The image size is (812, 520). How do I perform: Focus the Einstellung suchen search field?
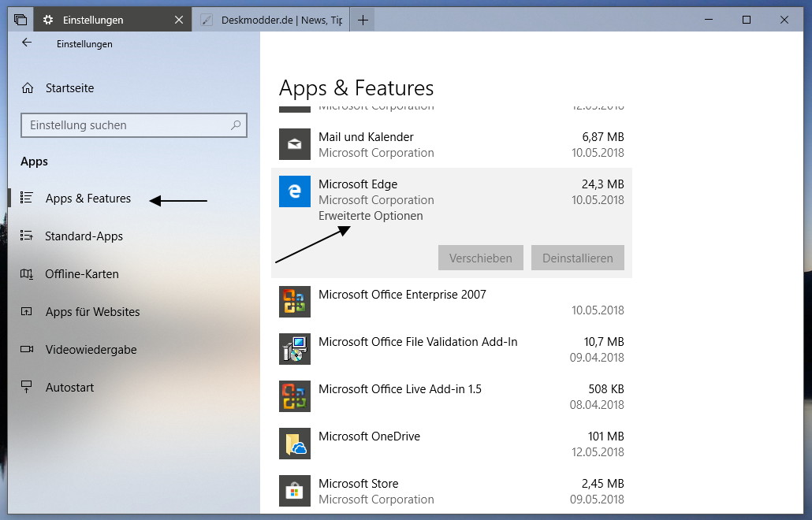pos(133,125)
